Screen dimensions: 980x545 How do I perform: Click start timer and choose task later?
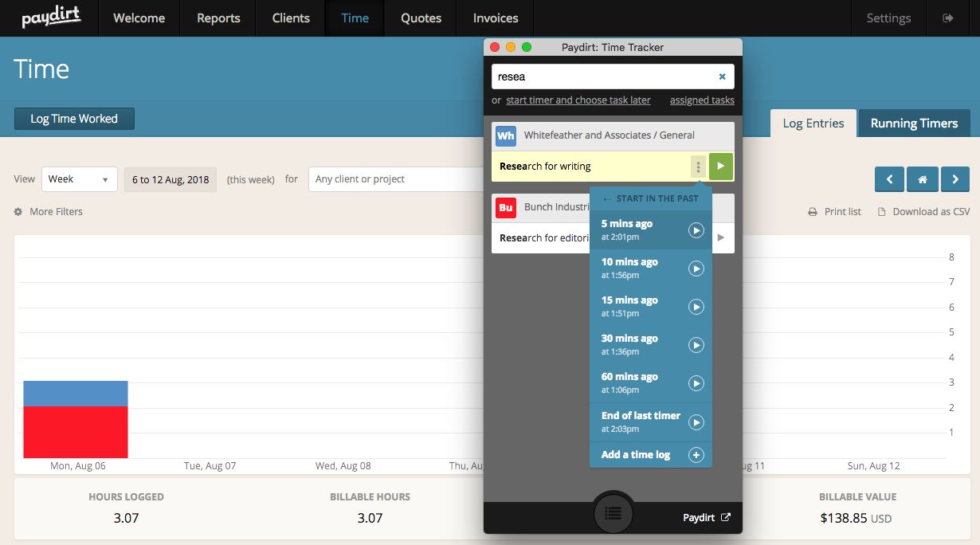click(578, 100)
